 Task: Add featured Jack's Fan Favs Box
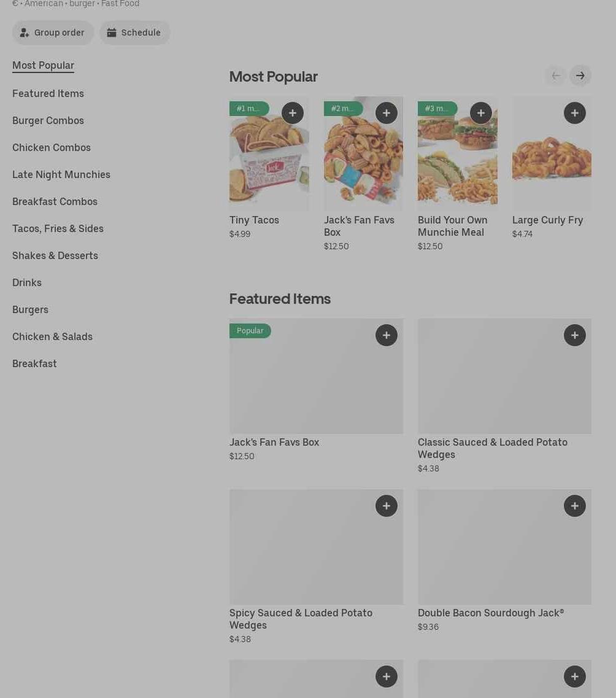click(x=386, y=335)
